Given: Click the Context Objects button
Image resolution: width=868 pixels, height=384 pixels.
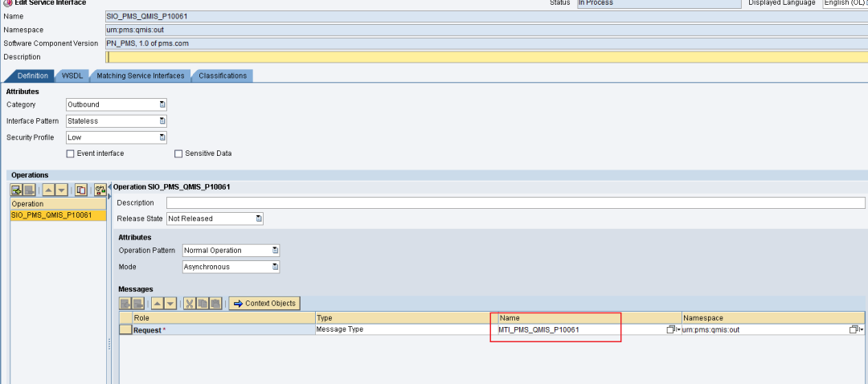Looking at the screenshot, I should tap(264, 303).
